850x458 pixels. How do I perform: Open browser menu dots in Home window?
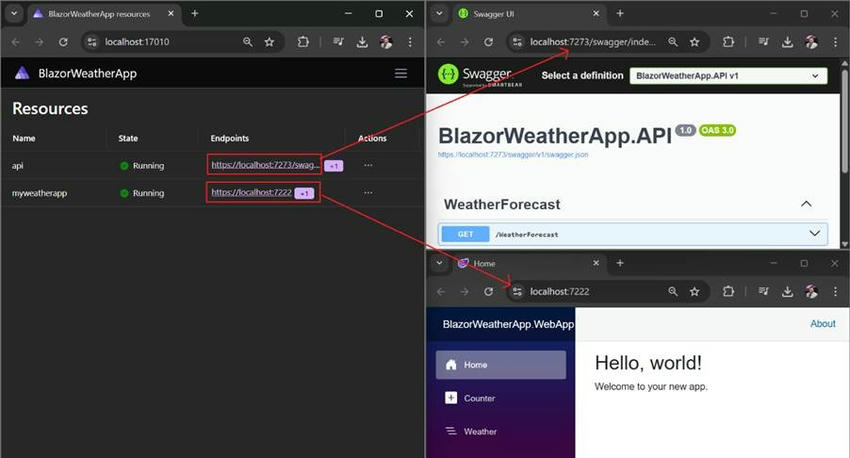(x=835, y=292)
